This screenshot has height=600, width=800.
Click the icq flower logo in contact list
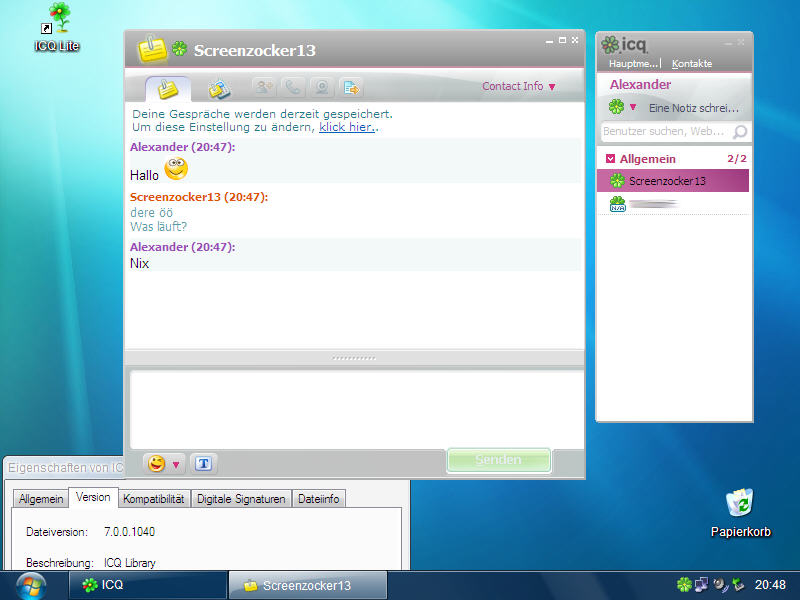tap(610, 45)
